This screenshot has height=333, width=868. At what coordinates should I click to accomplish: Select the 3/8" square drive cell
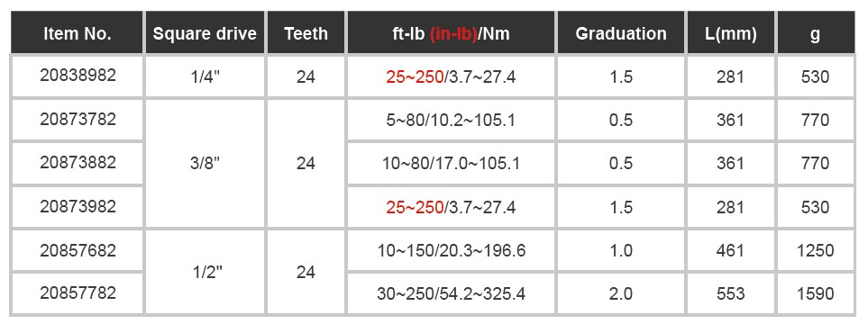(x=205, y=164)
